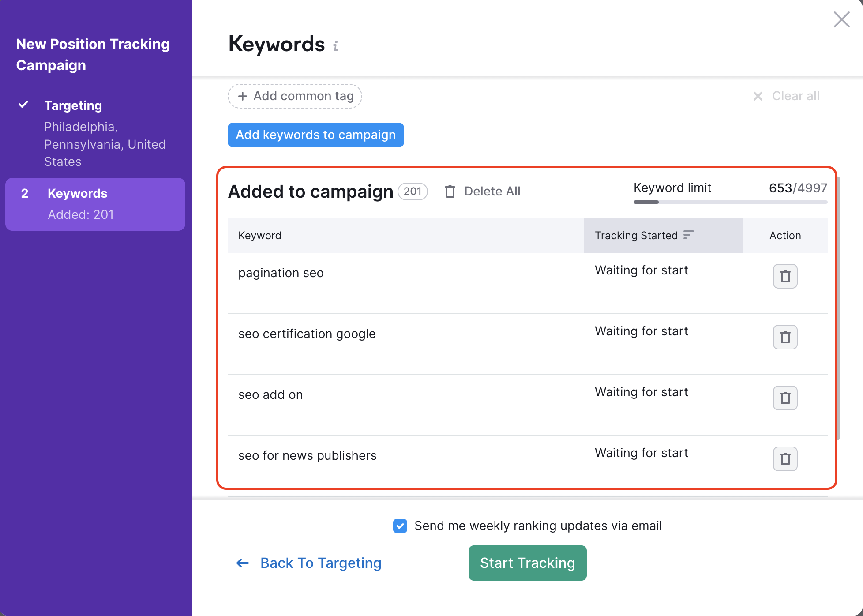This screenshot has width=863, height=616.
Task: Click Add keywords to campaign
Action: tap(315, 135)
